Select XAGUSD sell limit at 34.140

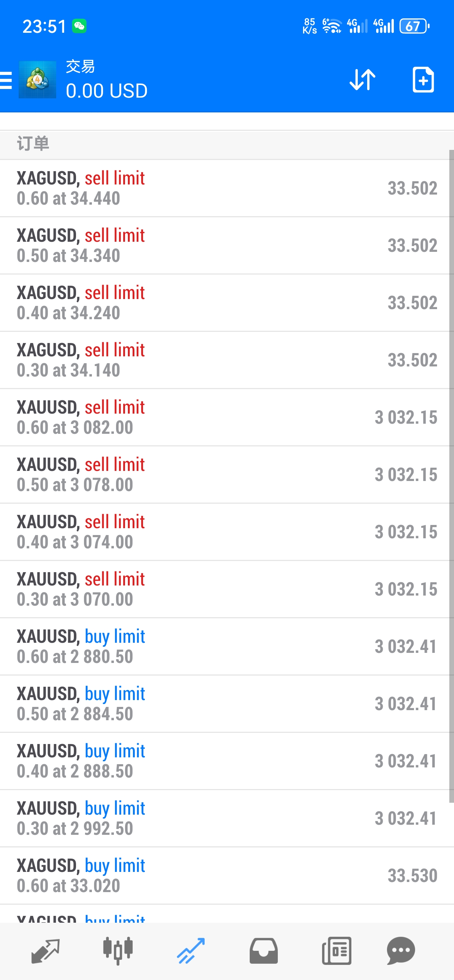click(224, 360)
